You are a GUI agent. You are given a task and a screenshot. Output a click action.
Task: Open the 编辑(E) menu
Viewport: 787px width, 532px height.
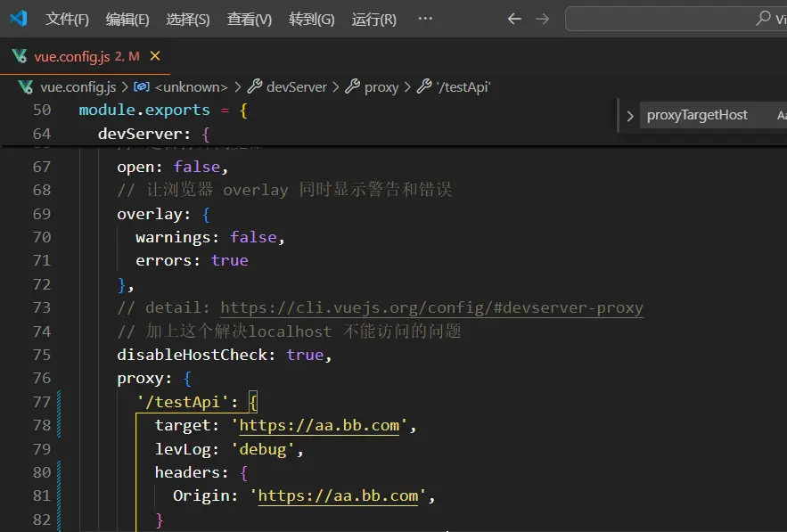pyautogui.click(x=127, y=19)
